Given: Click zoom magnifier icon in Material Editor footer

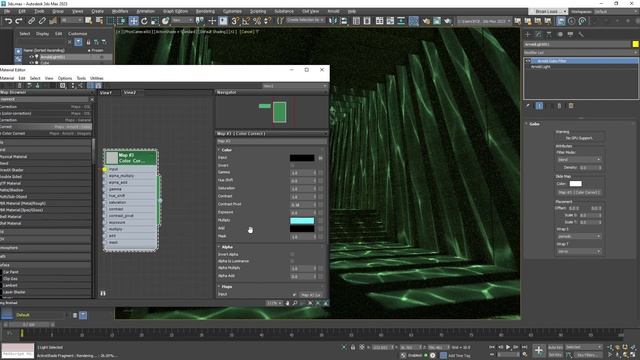Looking at the screenshot, I should tap(295, 303).
